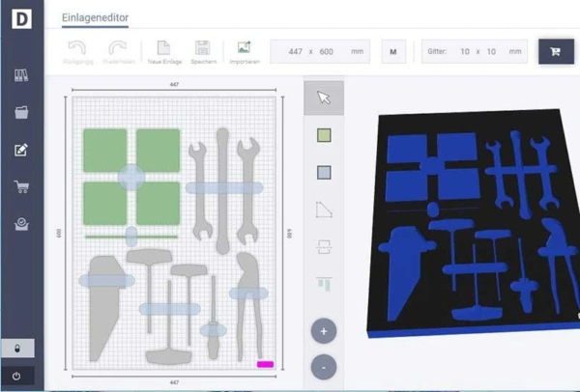
Task: Select the magenta rectangle in canvas corner
Action: tap(265, 364)
